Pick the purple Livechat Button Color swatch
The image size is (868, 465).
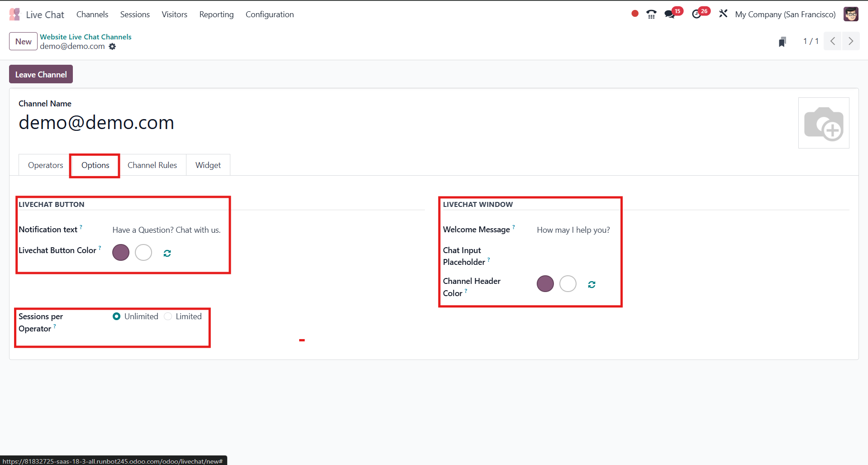pyautogui.click(x=120, y=253)
